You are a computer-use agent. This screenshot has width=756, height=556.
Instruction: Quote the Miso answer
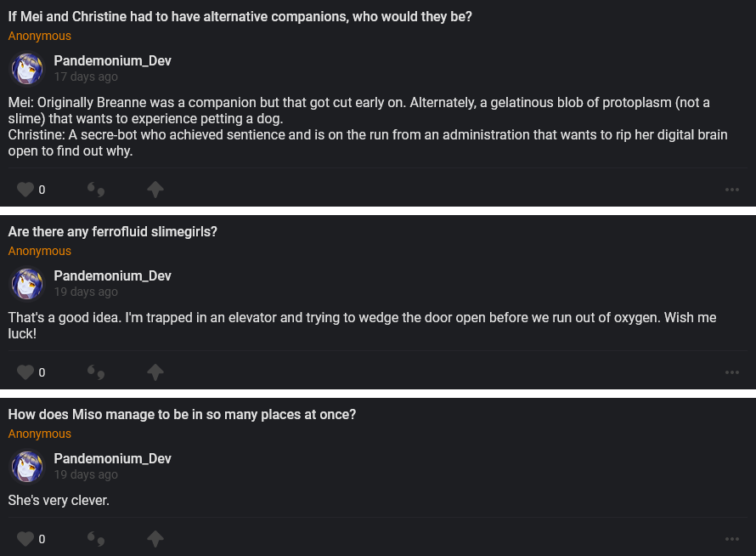coord(96,539)
